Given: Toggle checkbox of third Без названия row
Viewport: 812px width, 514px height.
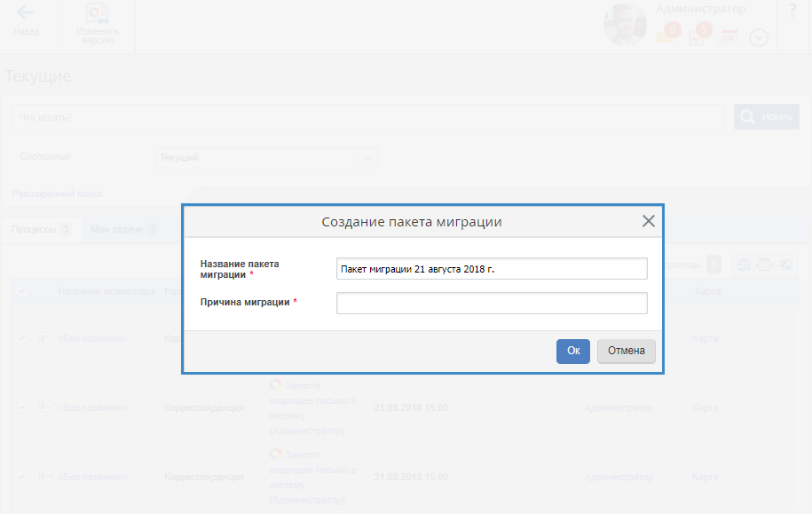Looking at the screenshot, I should pos(22,477).
